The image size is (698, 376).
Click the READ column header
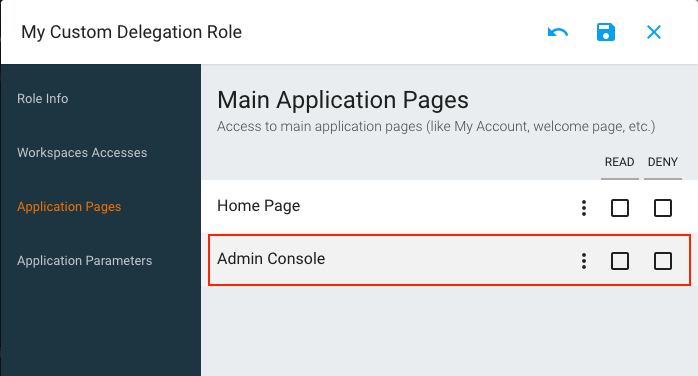(x=619, y=162)
